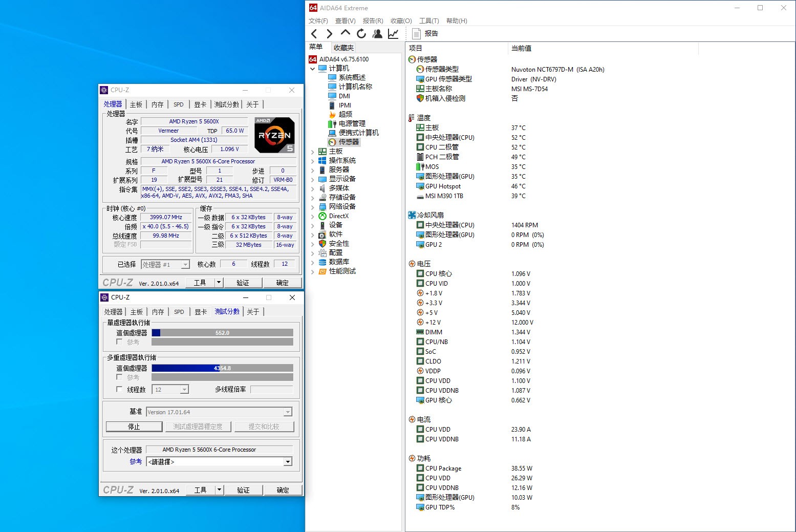Expand the 网络设备 tree node
The image size is (796, 532).
click(313, 206)
